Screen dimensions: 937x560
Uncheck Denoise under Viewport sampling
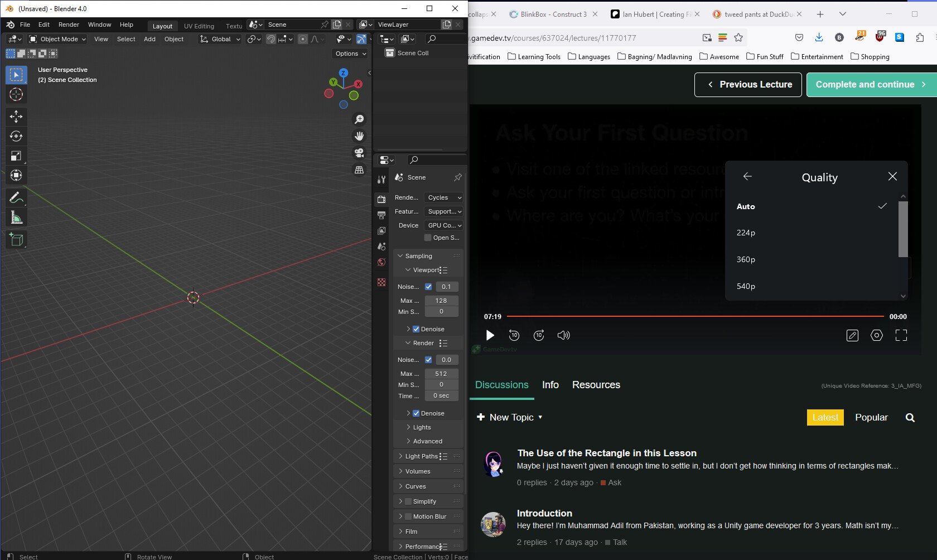tap(416, 329)
